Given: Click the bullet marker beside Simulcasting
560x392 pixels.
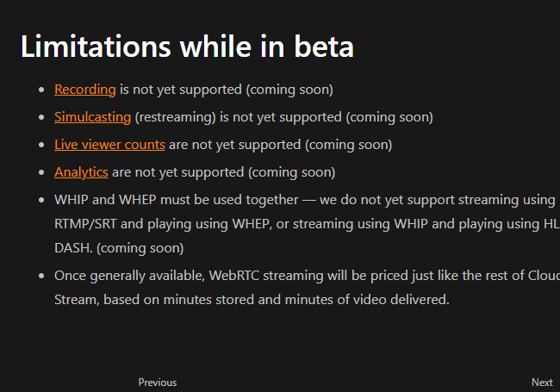Looking at the screenshot, I should [42, 117].
